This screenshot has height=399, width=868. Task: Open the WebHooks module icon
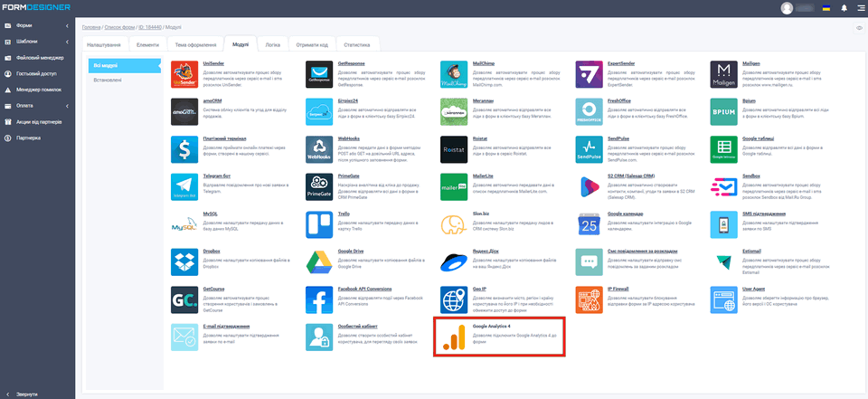click(x=319, y=149)
